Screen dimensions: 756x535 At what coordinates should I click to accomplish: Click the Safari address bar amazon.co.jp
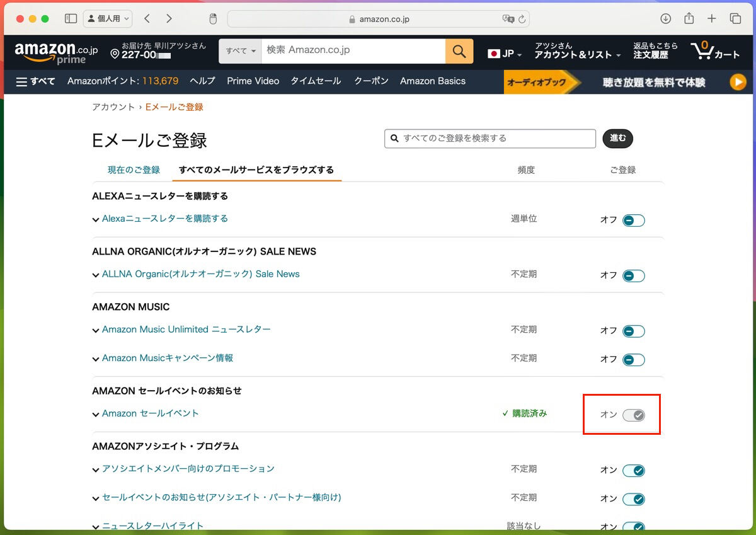click(378, 19)
